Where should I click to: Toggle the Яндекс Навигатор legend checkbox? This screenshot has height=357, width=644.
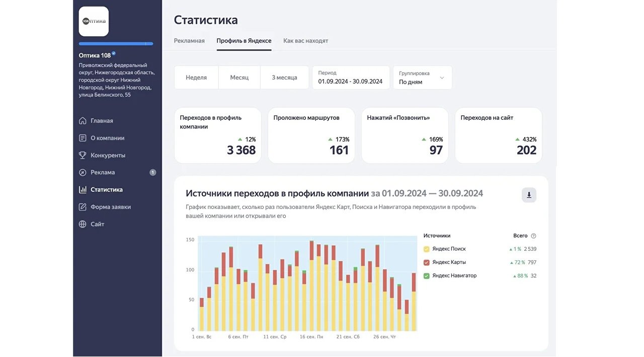click(x=427, y=276)
